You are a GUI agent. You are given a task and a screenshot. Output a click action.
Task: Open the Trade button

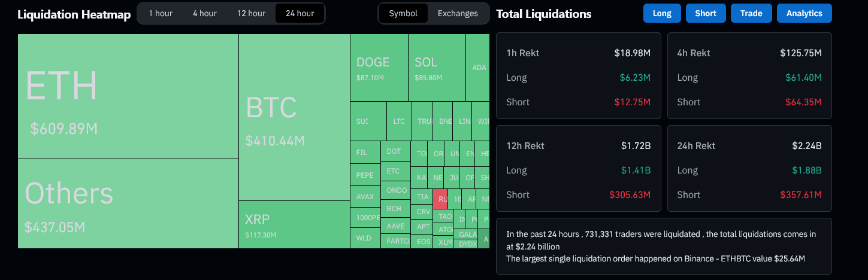[751, 13]
